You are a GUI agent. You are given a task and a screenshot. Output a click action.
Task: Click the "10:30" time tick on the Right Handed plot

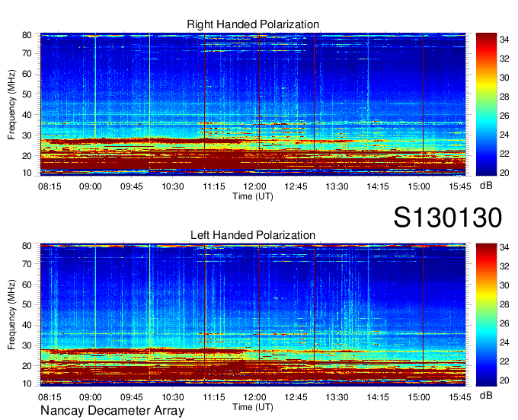(173, 186)
